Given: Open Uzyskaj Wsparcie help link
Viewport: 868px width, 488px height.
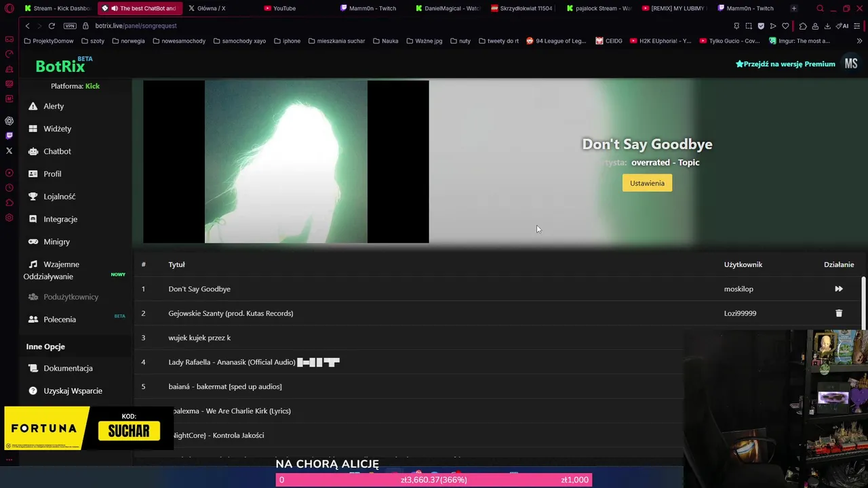Looking at the screenshot, I should click(65, 391).
